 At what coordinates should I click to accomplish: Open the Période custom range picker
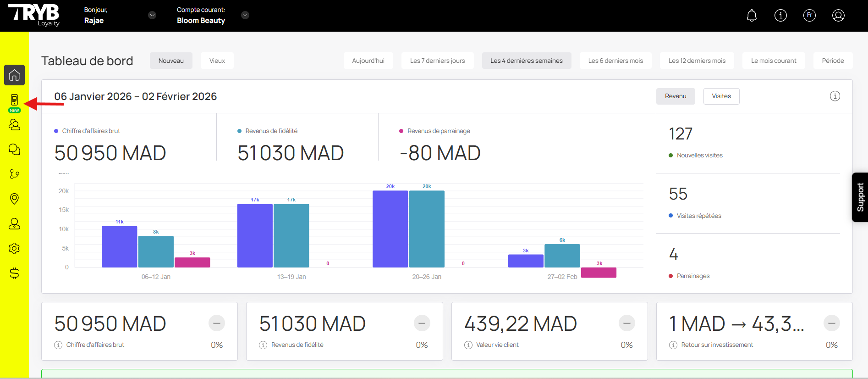(833, 61)
